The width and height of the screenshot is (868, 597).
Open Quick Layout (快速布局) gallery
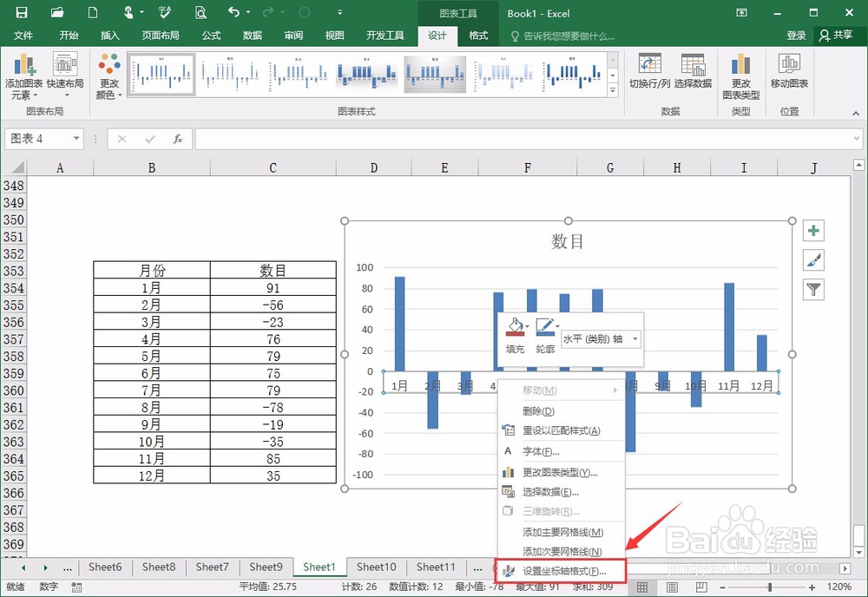pyautogui.click(x=65, y=76)
